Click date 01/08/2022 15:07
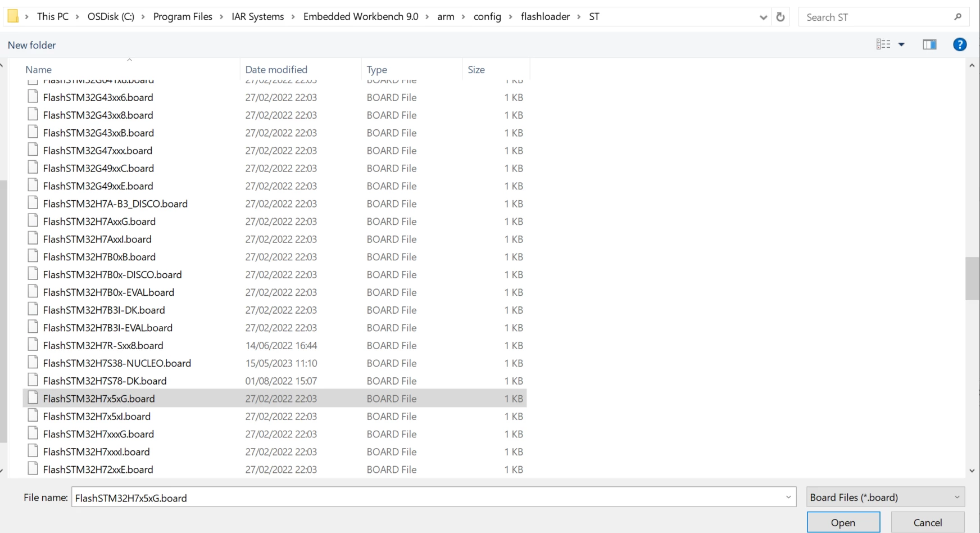The image size is (980, 533). (281, 381)
